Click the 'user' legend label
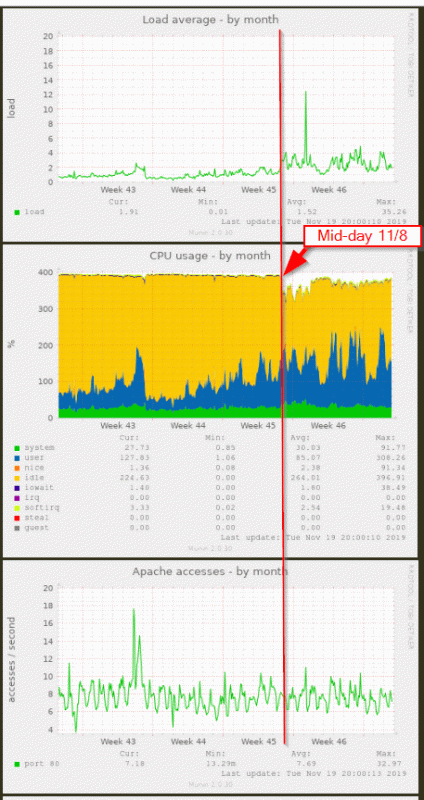 tap(34, 458)
